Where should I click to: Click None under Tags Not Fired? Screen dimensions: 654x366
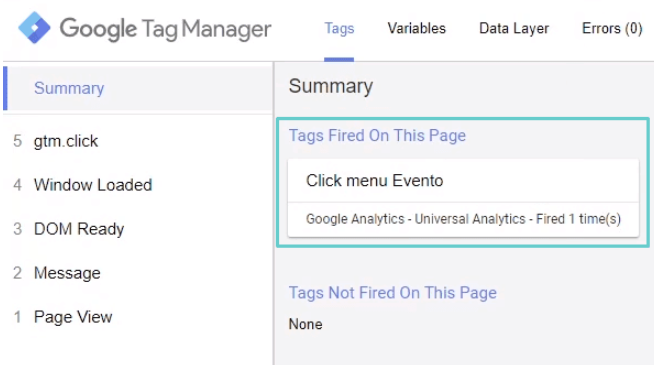(305, 324)
